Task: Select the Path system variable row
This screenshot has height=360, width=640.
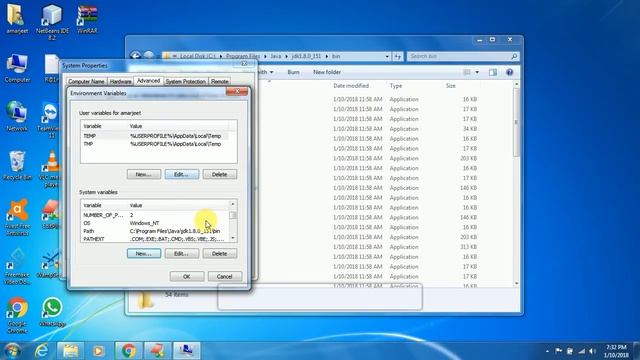Action: (x=155, y=231)
